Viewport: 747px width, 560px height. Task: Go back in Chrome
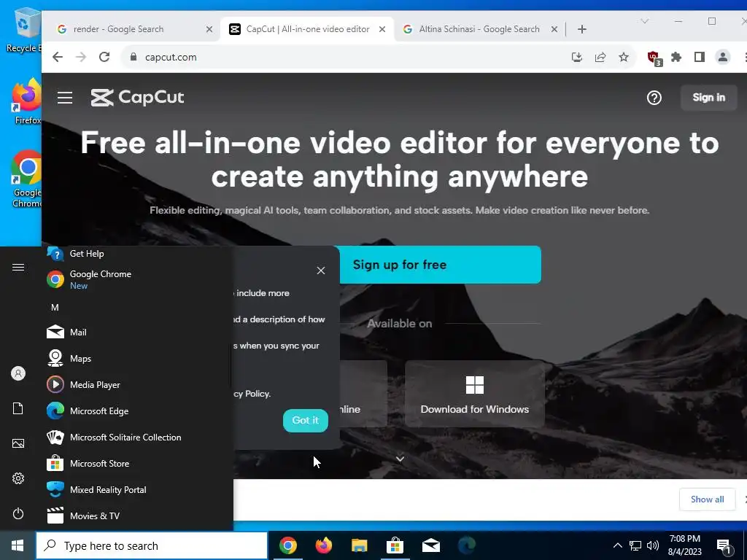pos(58,57)
